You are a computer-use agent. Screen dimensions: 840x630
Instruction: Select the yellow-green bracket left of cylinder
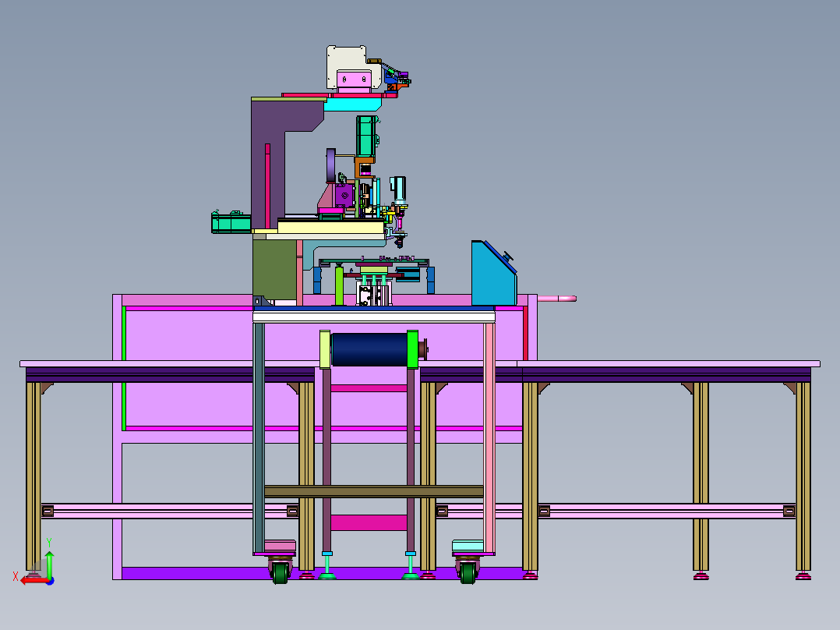[325, 349]
